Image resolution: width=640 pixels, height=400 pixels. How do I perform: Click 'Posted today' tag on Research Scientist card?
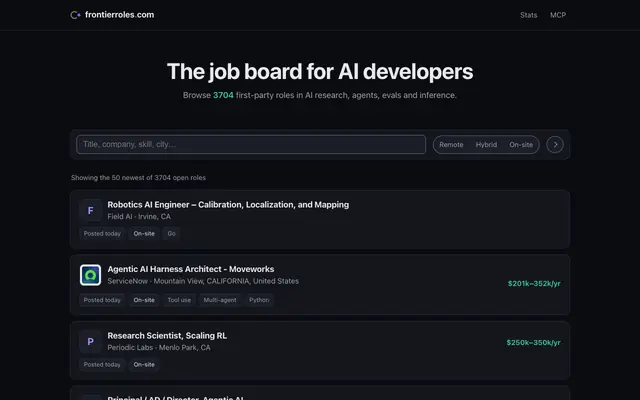pos(102,364)
